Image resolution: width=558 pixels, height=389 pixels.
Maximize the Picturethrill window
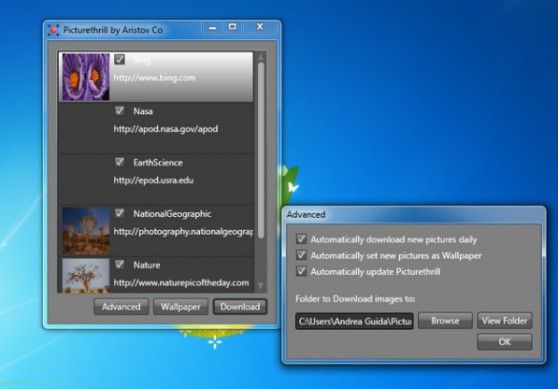[232, 27]
